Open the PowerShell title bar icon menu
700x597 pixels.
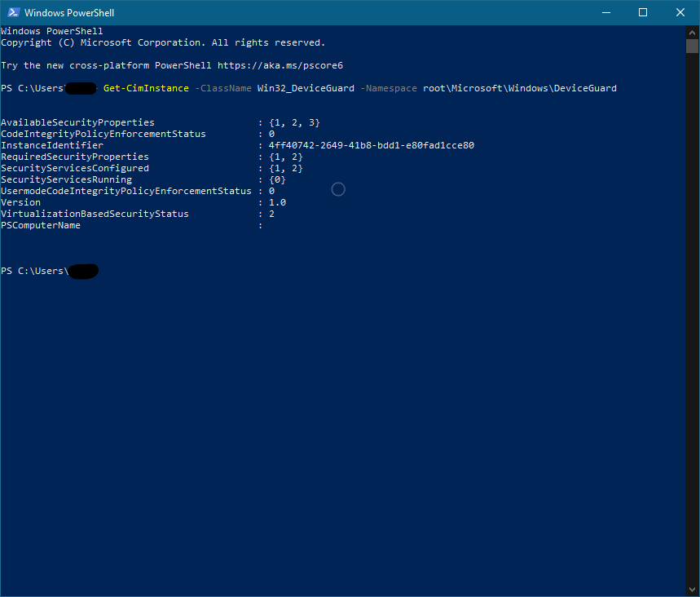[12, 12]
